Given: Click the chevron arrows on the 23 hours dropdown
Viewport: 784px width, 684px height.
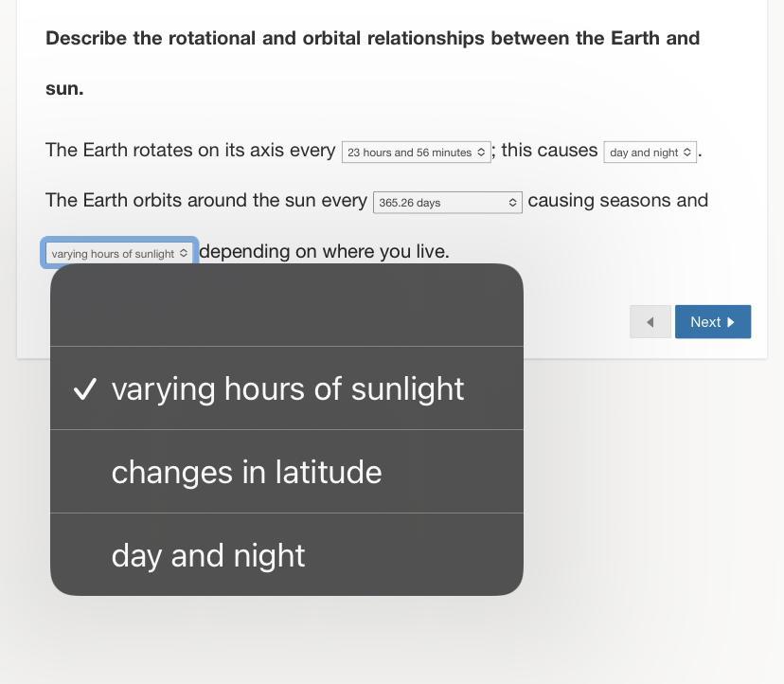Looking at the screenshot, I should 481,153.
